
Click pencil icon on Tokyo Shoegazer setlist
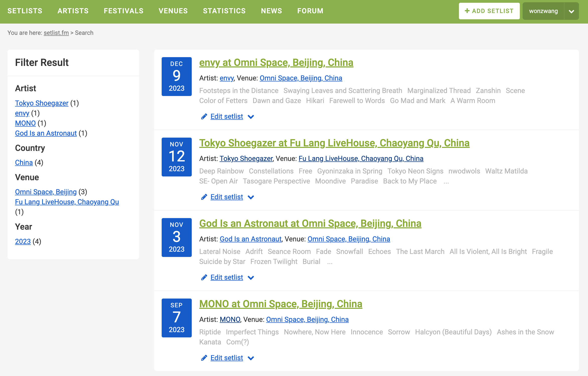point(204,197)
